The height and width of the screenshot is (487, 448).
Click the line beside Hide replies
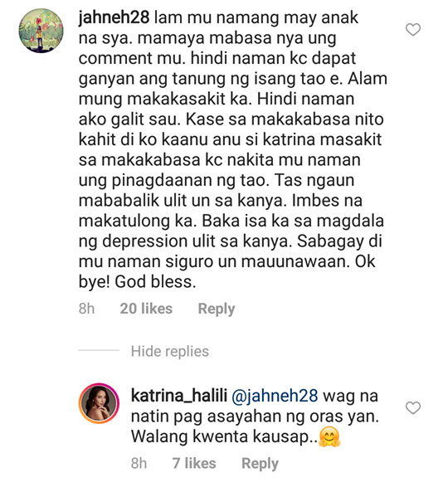coord(99,350)
